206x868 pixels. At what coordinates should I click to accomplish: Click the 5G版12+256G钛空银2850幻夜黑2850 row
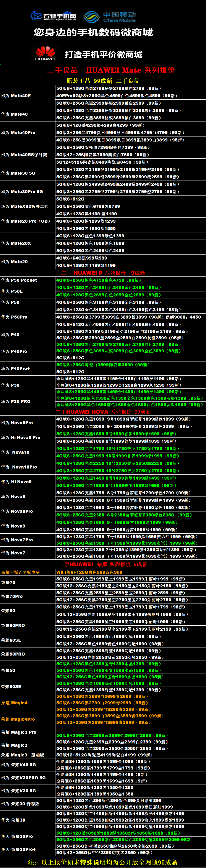coord(131,853)
